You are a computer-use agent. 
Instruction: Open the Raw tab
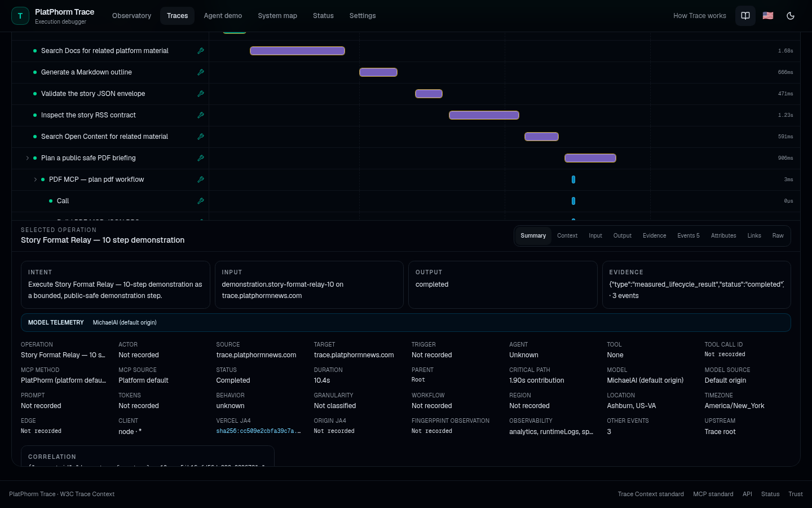click(778, 236)
